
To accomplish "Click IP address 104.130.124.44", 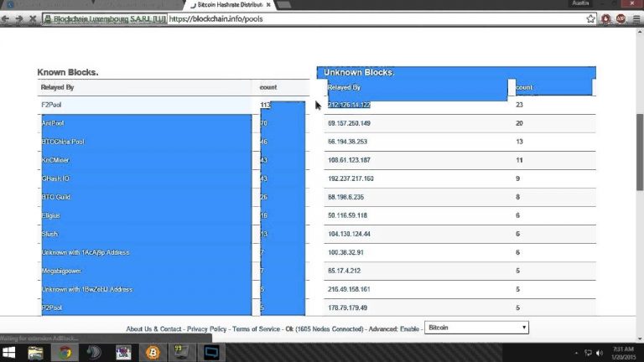I will (x=349, y=234).
